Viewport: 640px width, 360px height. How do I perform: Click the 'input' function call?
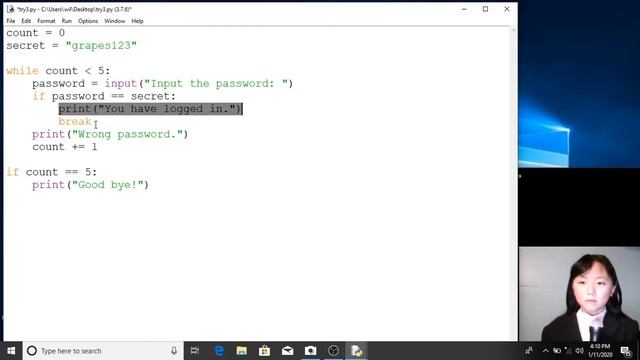click(120, 83)
